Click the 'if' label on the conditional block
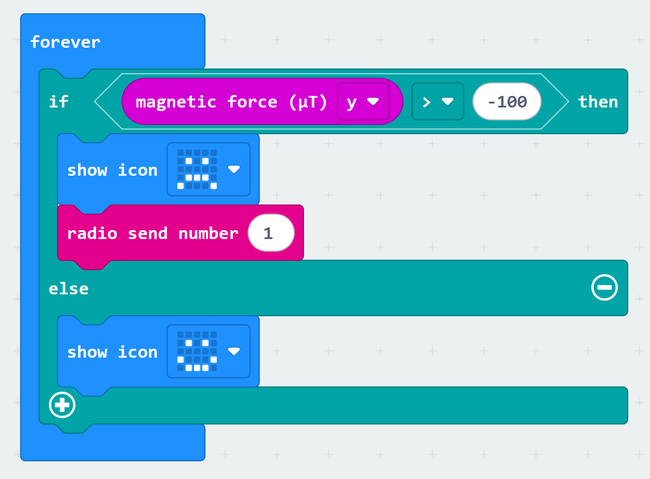This screenshot has height=479, width=650. pyautogui.click(x=58, y=102)
